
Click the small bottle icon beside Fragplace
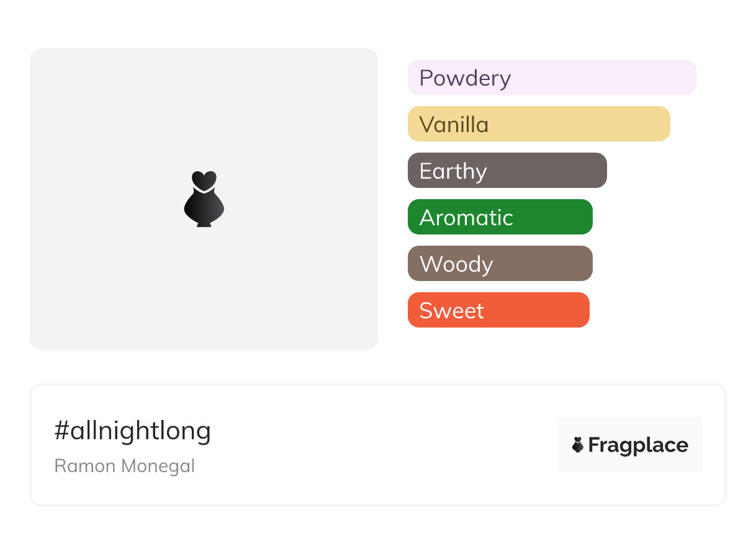click(578, 445)
